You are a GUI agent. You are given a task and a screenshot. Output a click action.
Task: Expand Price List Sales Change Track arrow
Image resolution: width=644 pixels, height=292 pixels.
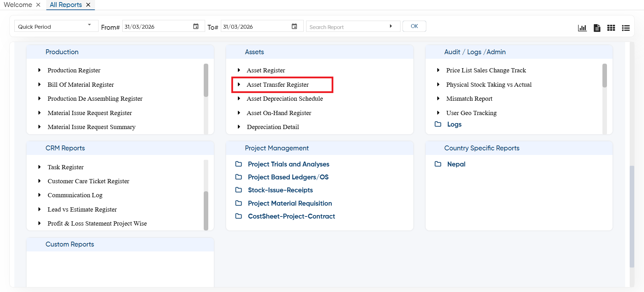pos(438,70)
